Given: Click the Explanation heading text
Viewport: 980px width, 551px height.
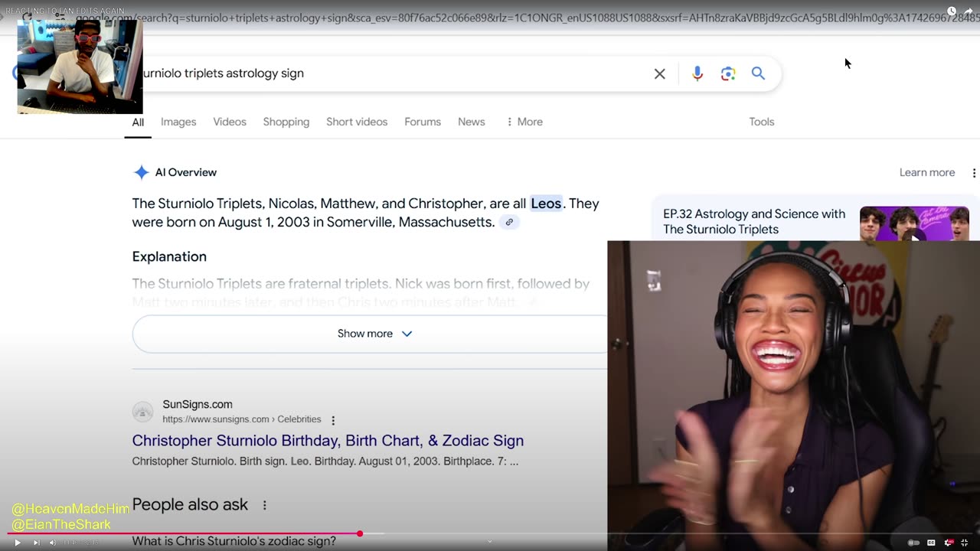Looking at the screenshot, I should click(x=169, y=256).
